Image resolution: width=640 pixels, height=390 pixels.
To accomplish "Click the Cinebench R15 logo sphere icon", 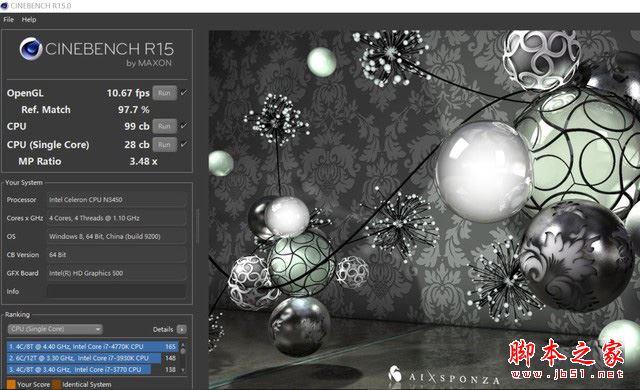I will click(31, 49).
